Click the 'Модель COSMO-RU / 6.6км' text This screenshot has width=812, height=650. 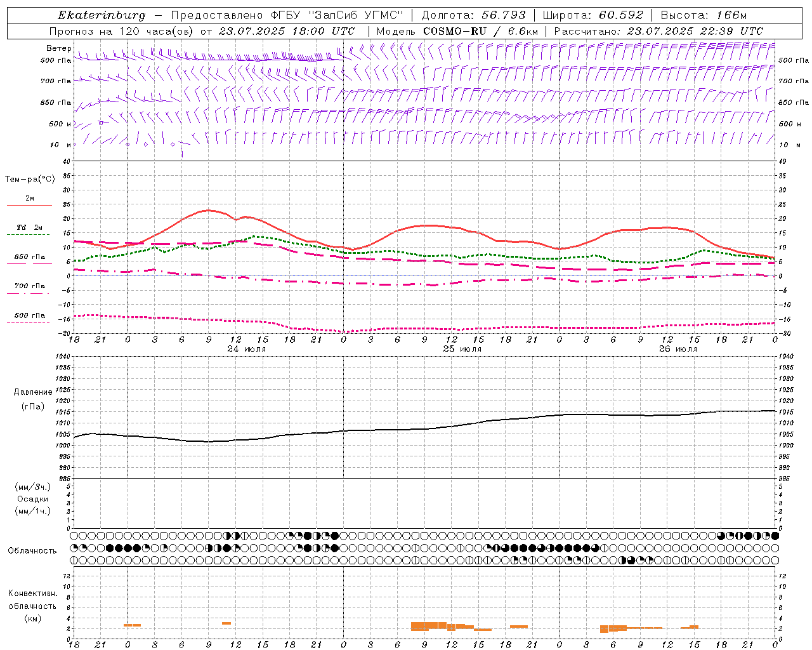tap(457, 31)
